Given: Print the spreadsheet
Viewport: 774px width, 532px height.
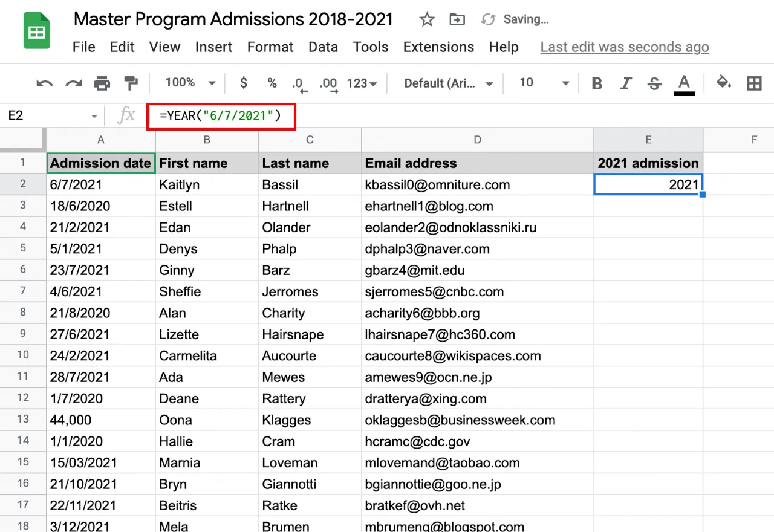Looking at the screenshot, I should click(x=102, y=83).
